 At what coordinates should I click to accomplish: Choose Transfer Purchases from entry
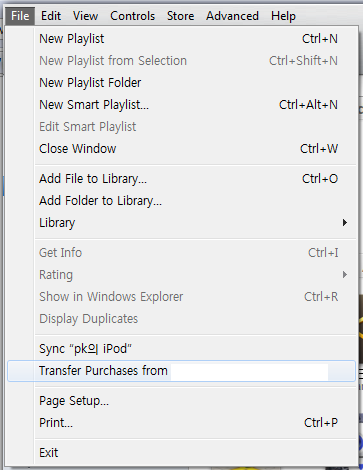coord(182,371)
